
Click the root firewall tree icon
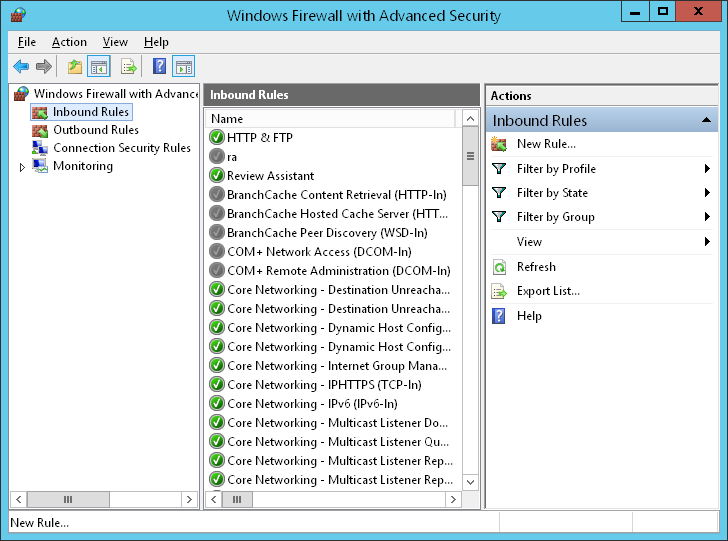21,93
